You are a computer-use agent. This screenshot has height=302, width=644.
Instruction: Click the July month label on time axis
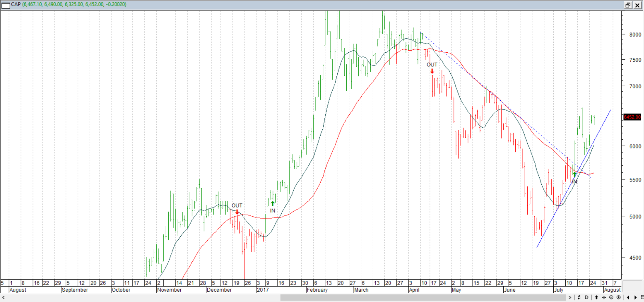pos(558,290)
